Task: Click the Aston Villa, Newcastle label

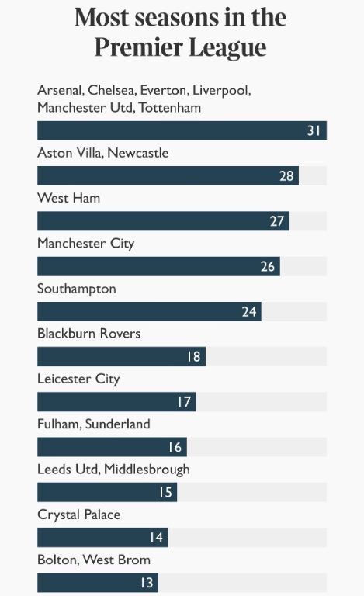Action: click(x=103, y=153)
